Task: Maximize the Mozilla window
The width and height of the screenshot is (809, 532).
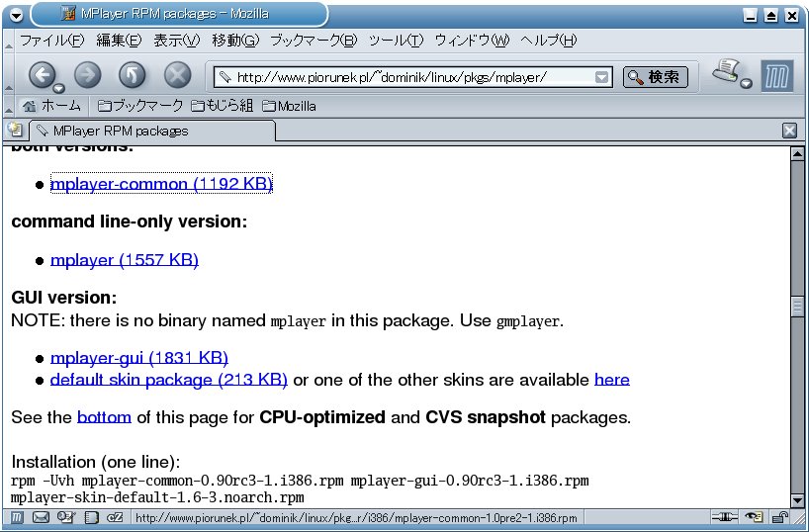Action: (x=770, y=16)
